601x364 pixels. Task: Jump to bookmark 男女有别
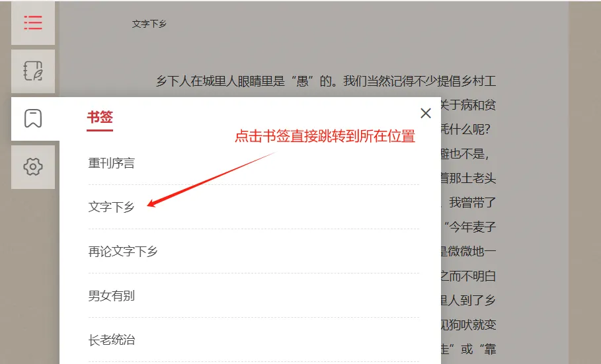112,296
